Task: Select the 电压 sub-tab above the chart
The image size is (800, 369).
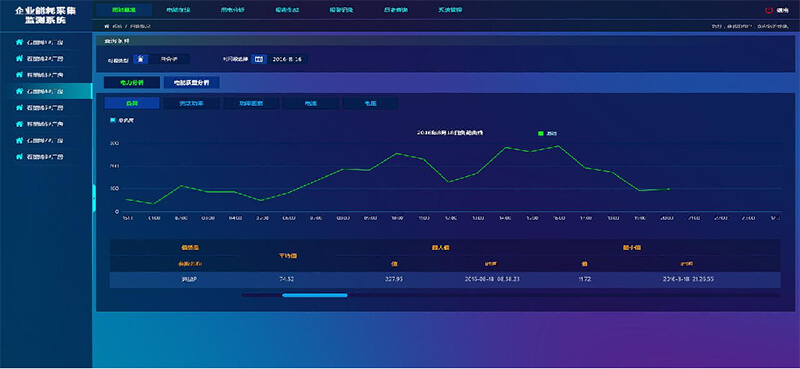Action: pyautogui.click(x=370, y=104)
